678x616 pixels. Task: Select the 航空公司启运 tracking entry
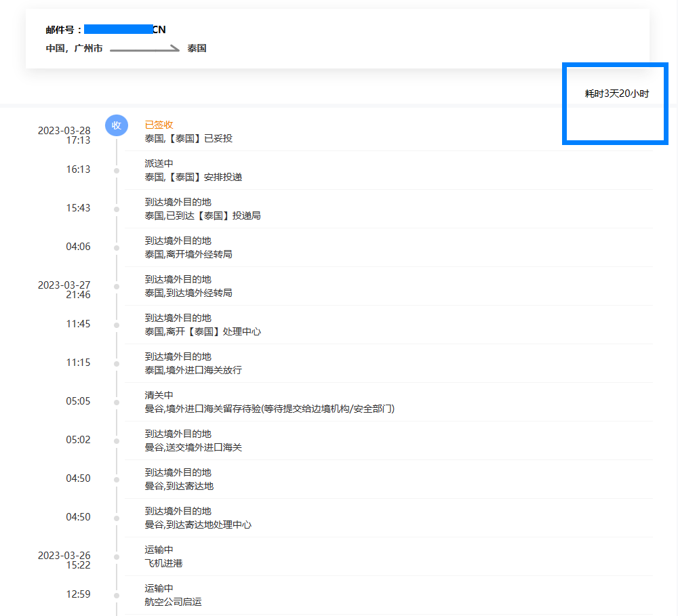click(x=173, y=602)
